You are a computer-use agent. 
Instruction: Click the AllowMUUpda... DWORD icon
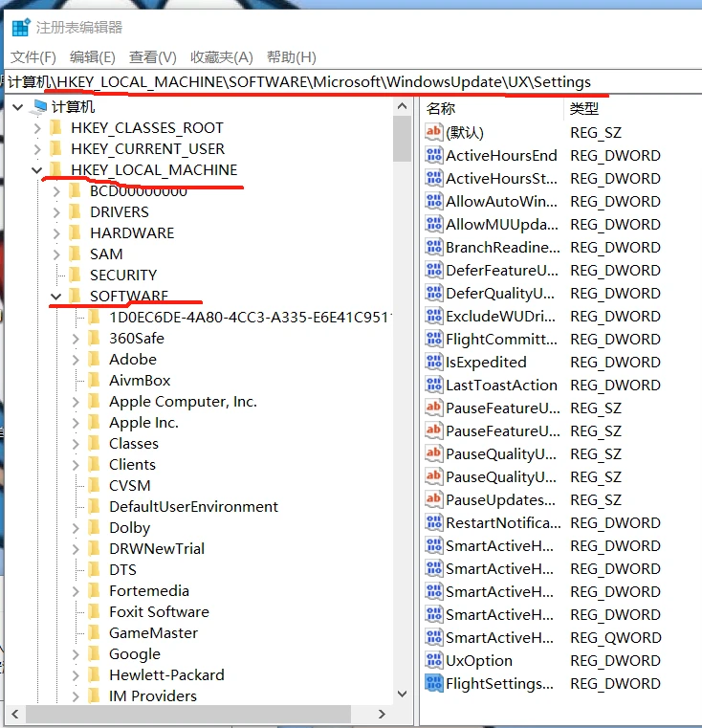pyautogui.click(x=434, y=224)
